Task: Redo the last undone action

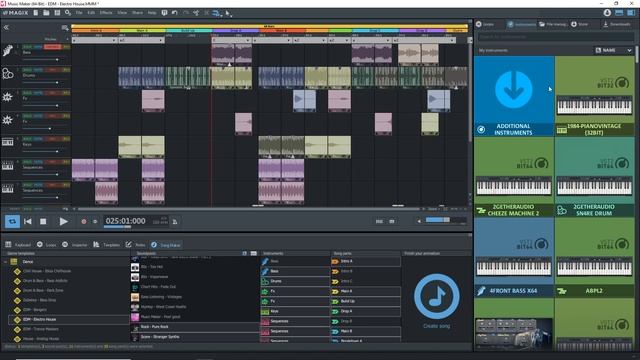Action: [x=186, y=13]
